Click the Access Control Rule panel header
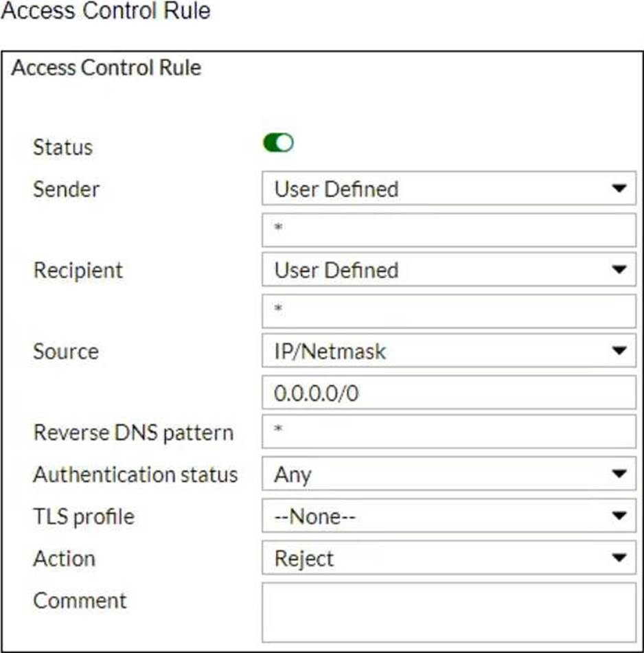 (106, 68)
